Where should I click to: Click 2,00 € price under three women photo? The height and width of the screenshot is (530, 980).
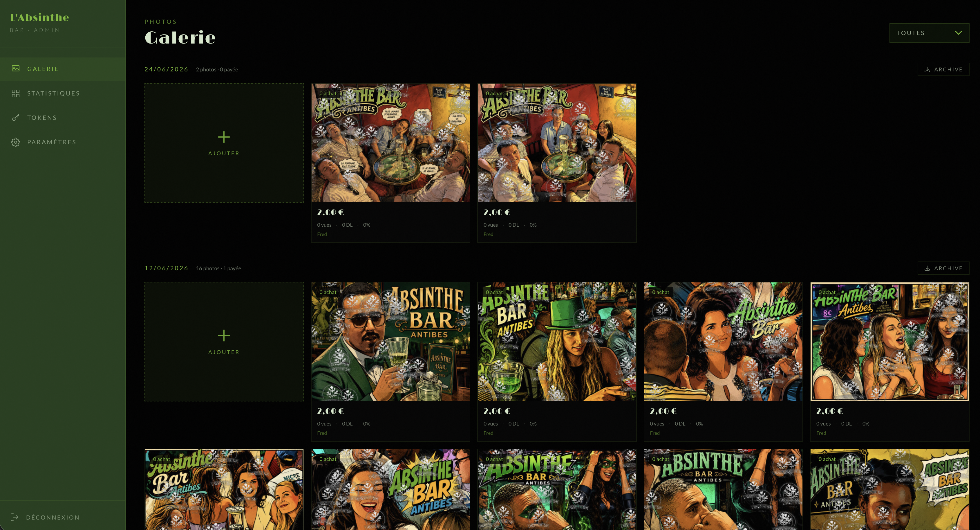(829, 411)
